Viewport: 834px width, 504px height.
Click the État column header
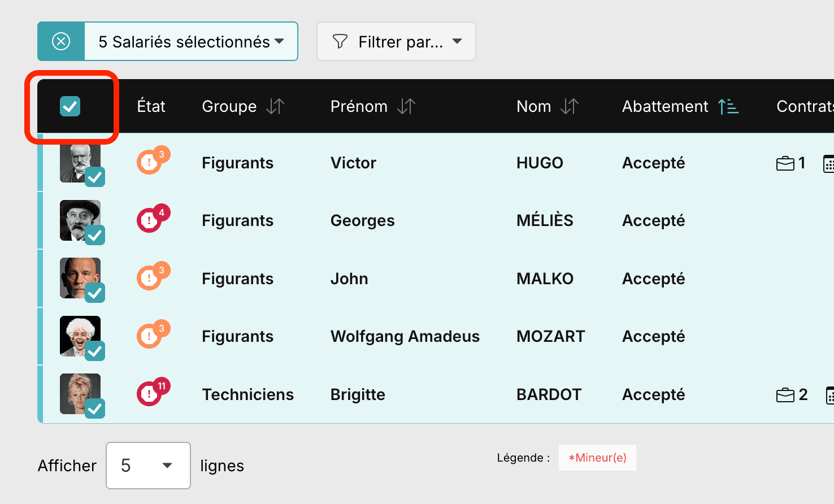point(151,106)
